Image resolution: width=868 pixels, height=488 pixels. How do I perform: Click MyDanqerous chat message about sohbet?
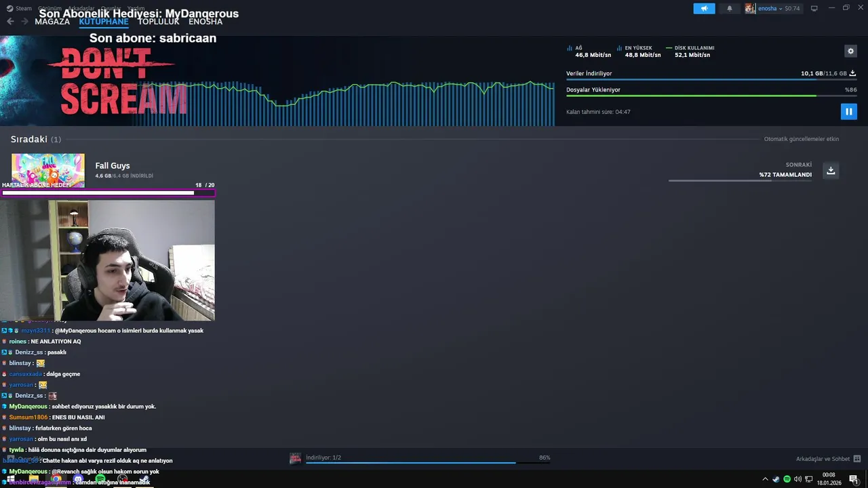(x=79, y=407)
